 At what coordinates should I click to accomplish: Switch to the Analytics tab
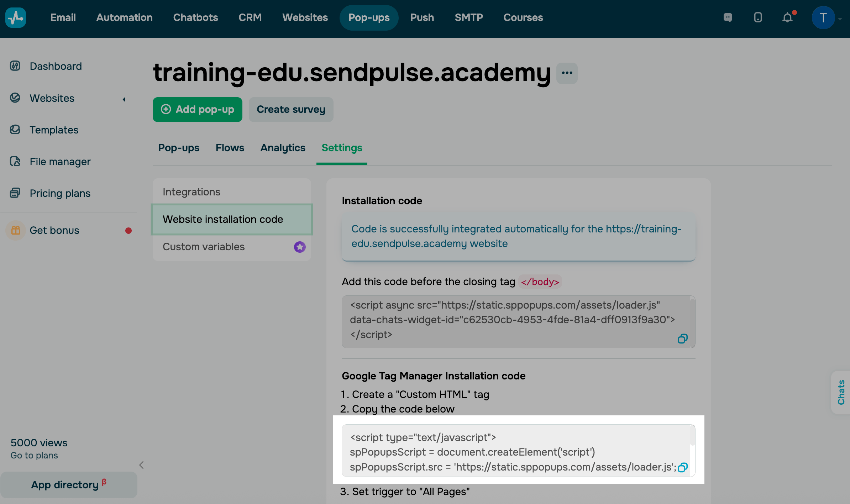point(283,148)
